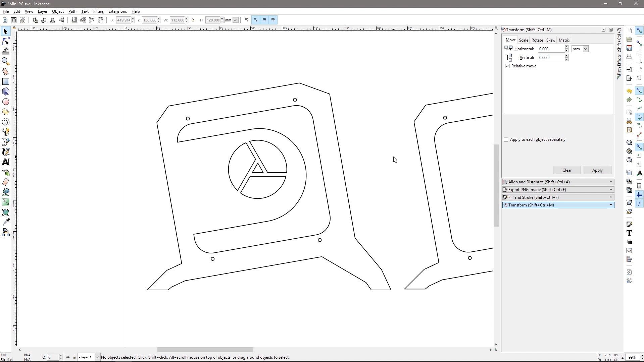This screenshot has width=644, height=362.
Task: Uncheck the Relative move checkbox
Action: [x=507, y=66]
